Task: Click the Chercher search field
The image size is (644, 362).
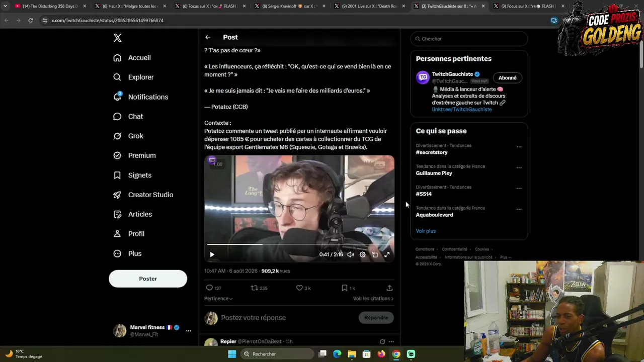Action: click(x=469, y=39)
